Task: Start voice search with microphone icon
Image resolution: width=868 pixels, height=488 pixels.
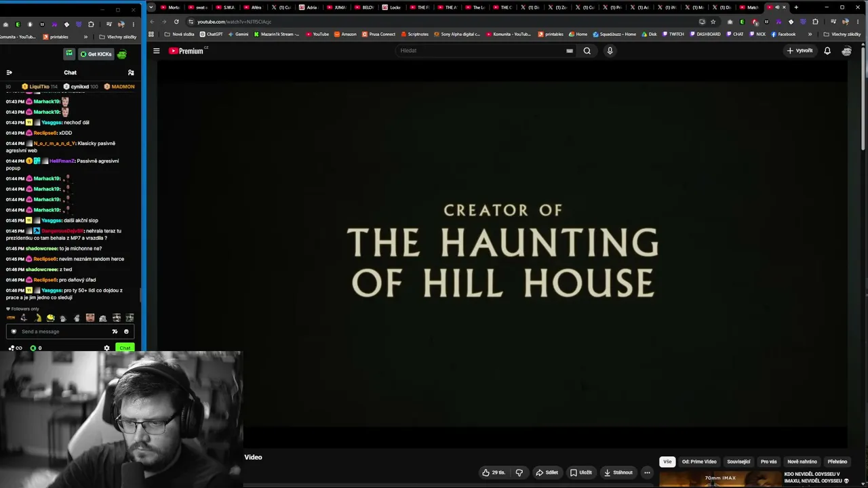Action: click(x=610, y=51)
